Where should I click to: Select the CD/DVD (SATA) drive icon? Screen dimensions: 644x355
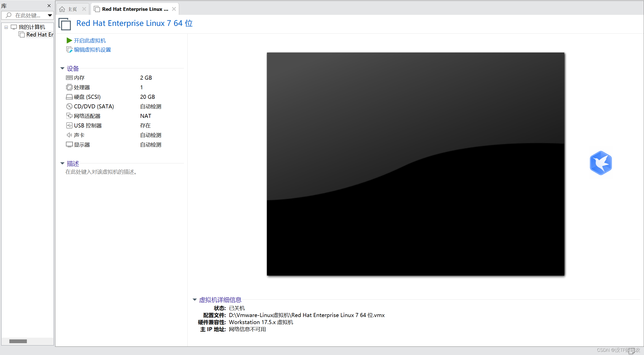pos(69,106)
